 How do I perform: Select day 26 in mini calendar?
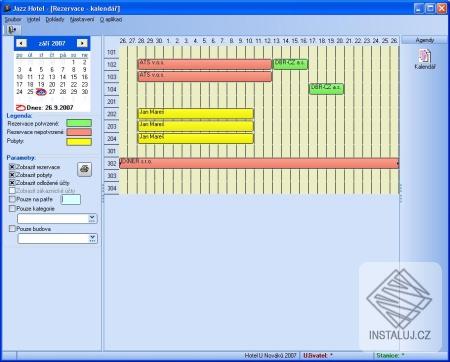41,92
